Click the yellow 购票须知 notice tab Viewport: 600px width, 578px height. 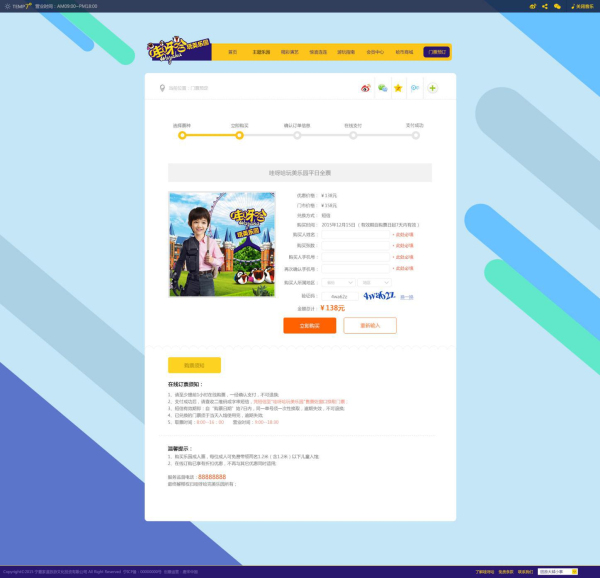(194, 365)
